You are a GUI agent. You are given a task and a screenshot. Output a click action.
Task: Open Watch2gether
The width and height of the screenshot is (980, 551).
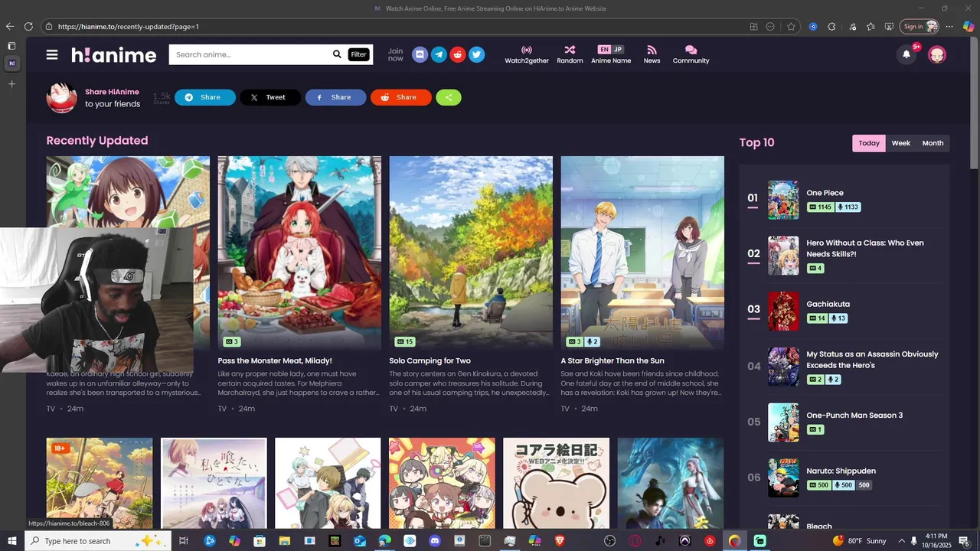coord(527,54)
